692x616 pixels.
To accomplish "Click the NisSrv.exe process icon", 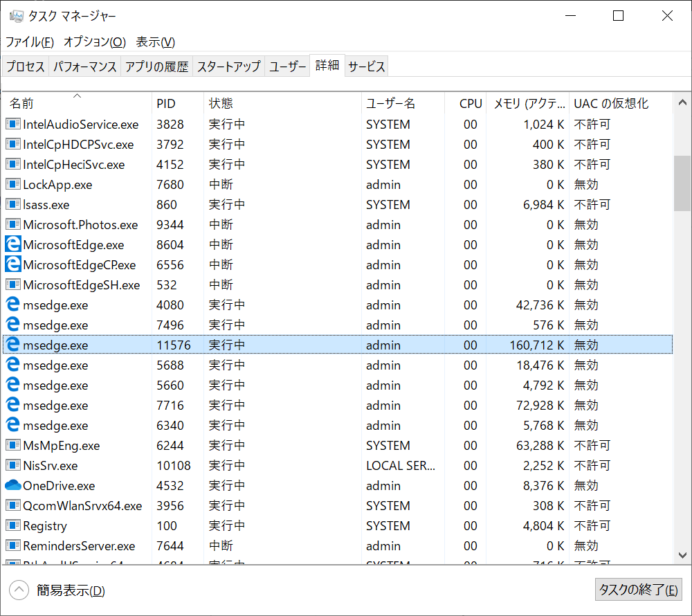I will click(12, 465).
